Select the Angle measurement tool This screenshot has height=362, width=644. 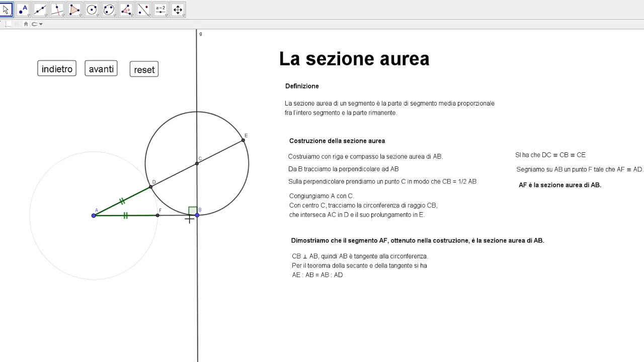[126, 10]
